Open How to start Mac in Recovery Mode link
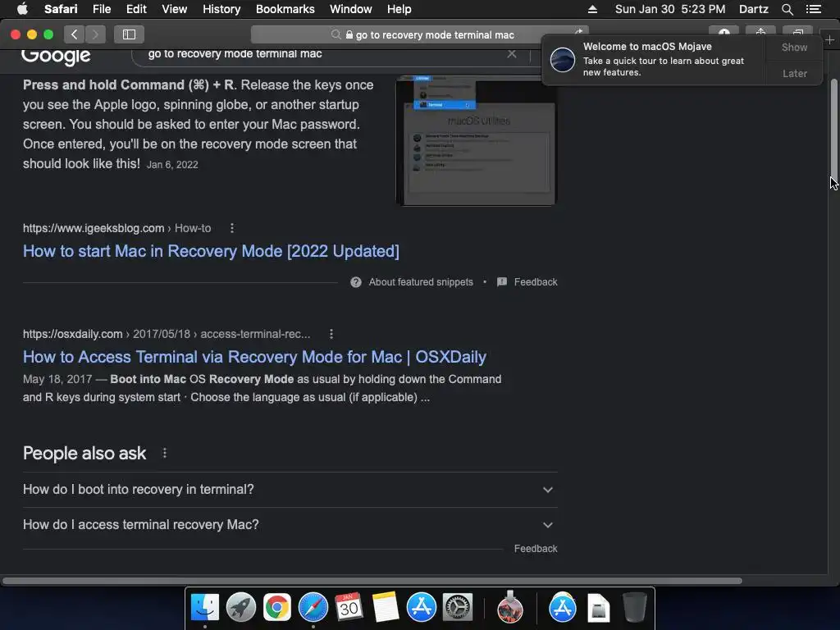The height and width of the screenshot is (630, 840). coord(211,251)
